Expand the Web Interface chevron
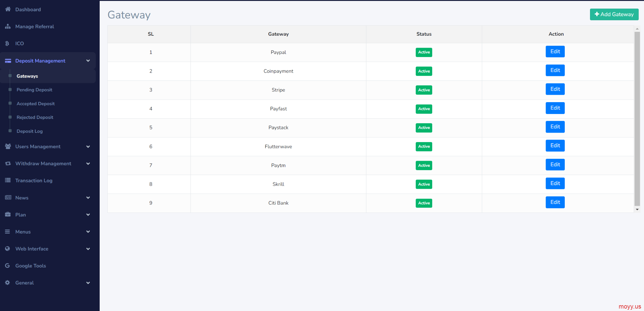The image size is (644, 311). [88, 249]
